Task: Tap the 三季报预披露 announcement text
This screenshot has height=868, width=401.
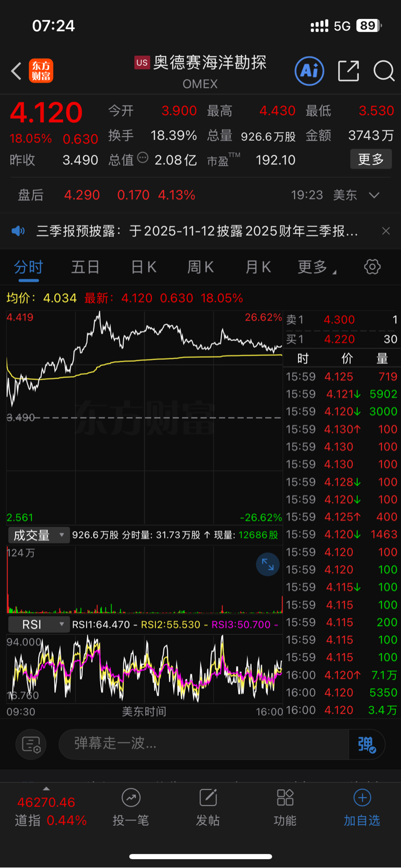Action: (197, 231)
